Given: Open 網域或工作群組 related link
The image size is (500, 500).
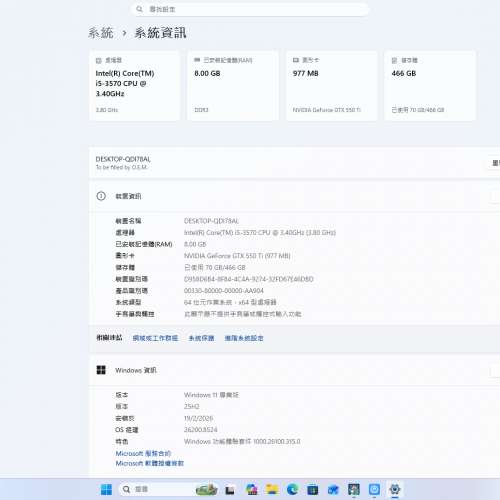Looking at the screenshot, I should (155, 338).
